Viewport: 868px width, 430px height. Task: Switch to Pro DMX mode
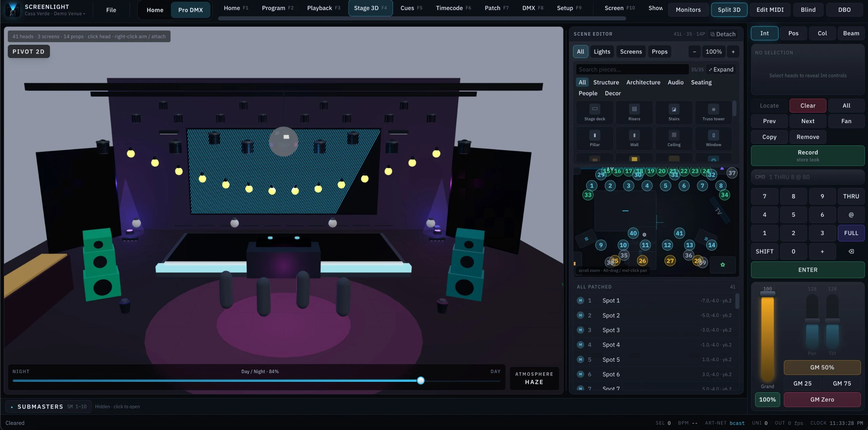click(x=191, y=10)
